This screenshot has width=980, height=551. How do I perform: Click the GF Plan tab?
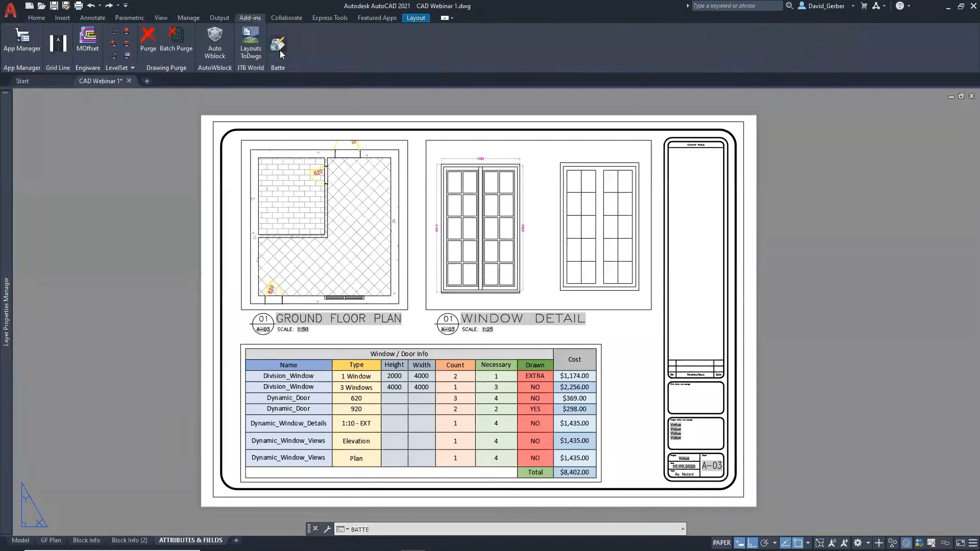click(x=51, y=540)
